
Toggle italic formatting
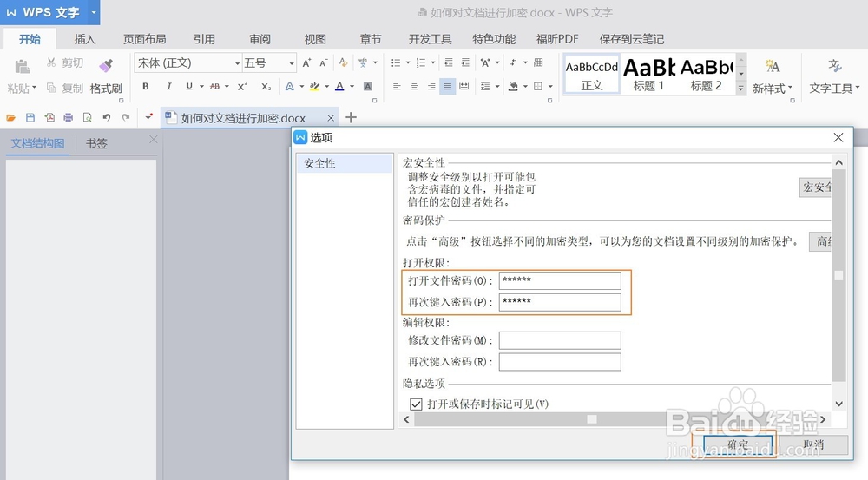click(x=168, y=87)
